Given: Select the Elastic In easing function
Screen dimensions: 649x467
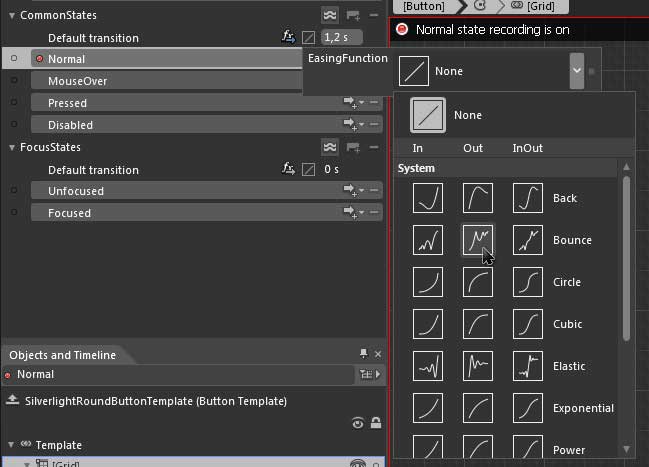Looking at the screenshot, I should coord(428,366).
